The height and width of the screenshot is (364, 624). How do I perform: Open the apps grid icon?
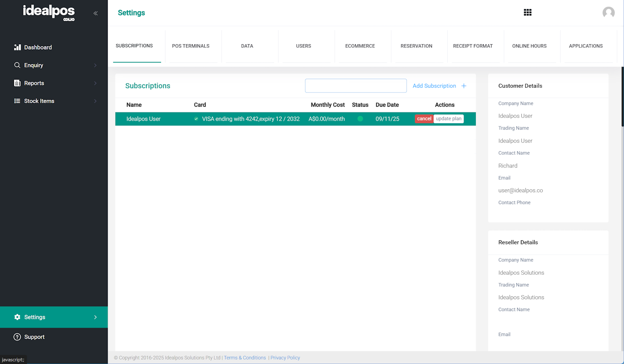pyautogui.click(x=527, y=13)
